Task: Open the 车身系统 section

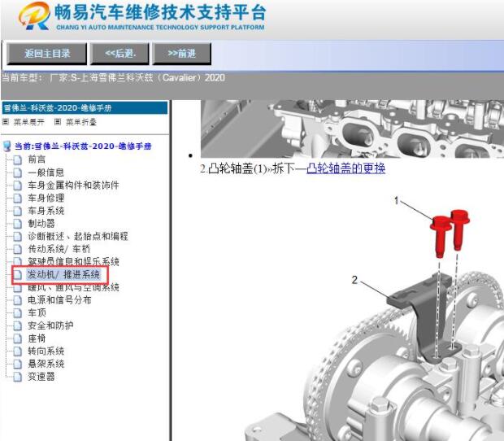Action: point(46,211)
